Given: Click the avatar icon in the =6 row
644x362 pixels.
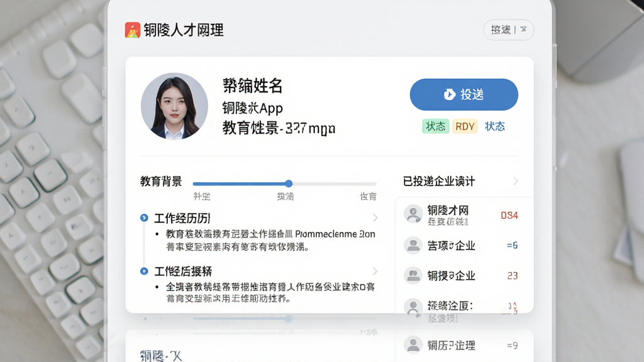Looking at the screenshot, I should point(413,246).
